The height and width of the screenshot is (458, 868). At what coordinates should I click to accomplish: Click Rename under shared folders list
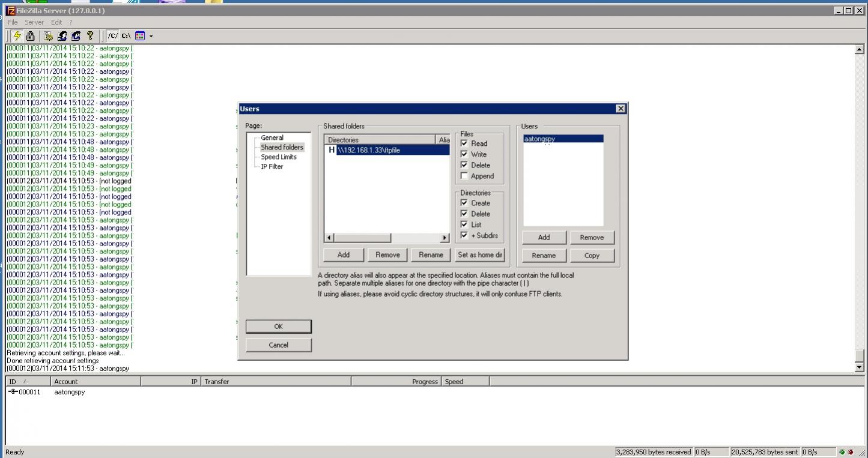(x=431, y=255)
